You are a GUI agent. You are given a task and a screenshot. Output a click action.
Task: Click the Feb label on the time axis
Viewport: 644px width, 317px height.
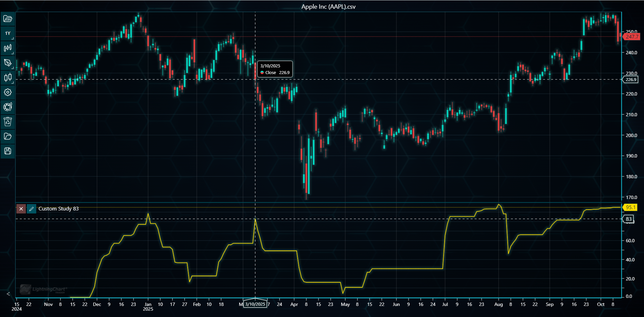[x=197, y=304]
